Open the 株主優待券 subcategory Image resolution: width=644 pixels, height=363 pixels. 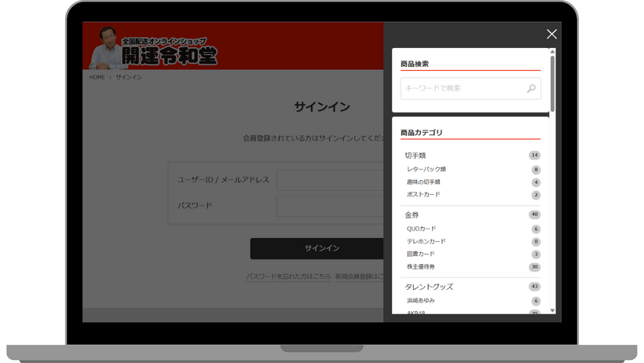pos(420,266)
